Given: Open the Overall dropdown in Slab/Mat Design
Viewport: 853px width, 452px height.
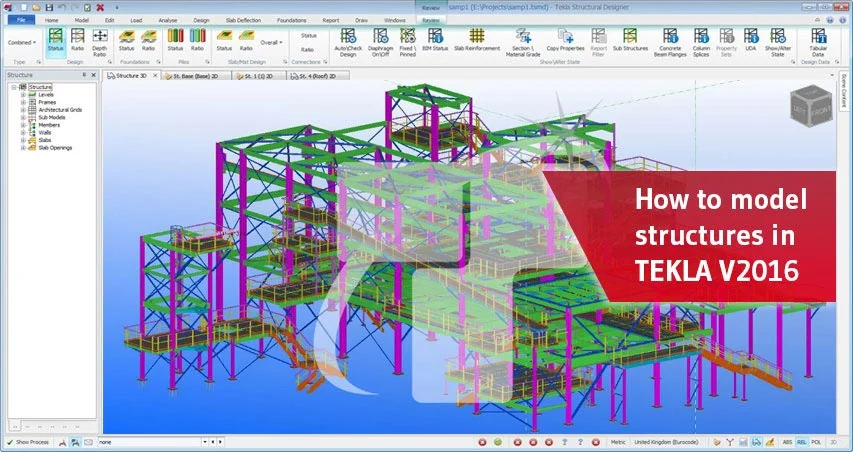Looking at the screenshot, I should (271, 42).
